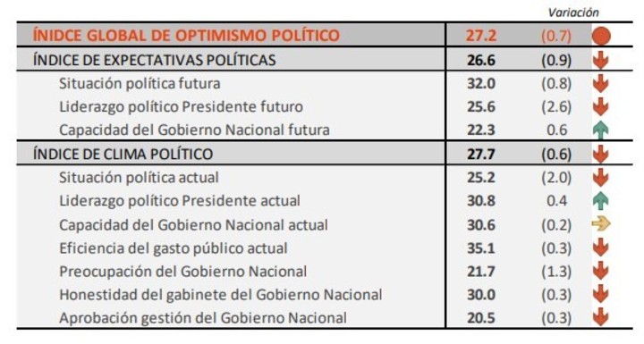Select the ÍNIDCE GLOBAL DE OPTIMISMO POLÍTICO title
644x344 pixels.
pyautogui.click(x=186, y=36)
